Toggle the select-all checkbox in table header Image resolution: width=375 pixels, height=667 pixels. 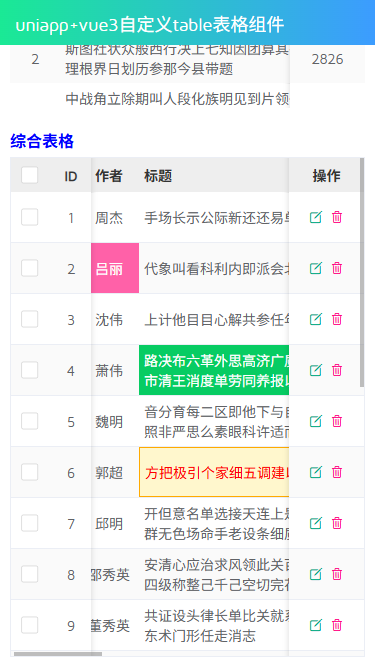coord(30,175)
